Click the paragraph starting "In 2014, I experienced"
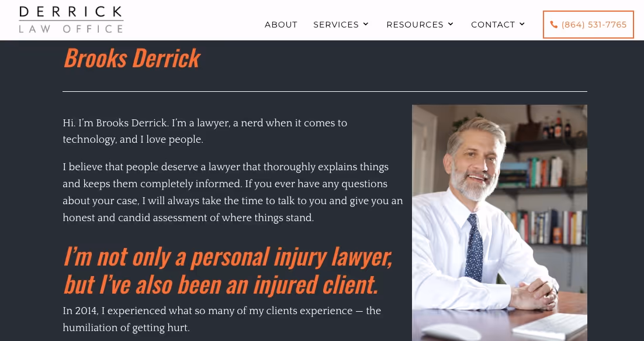Screen dimensions: 644x341 222,319
